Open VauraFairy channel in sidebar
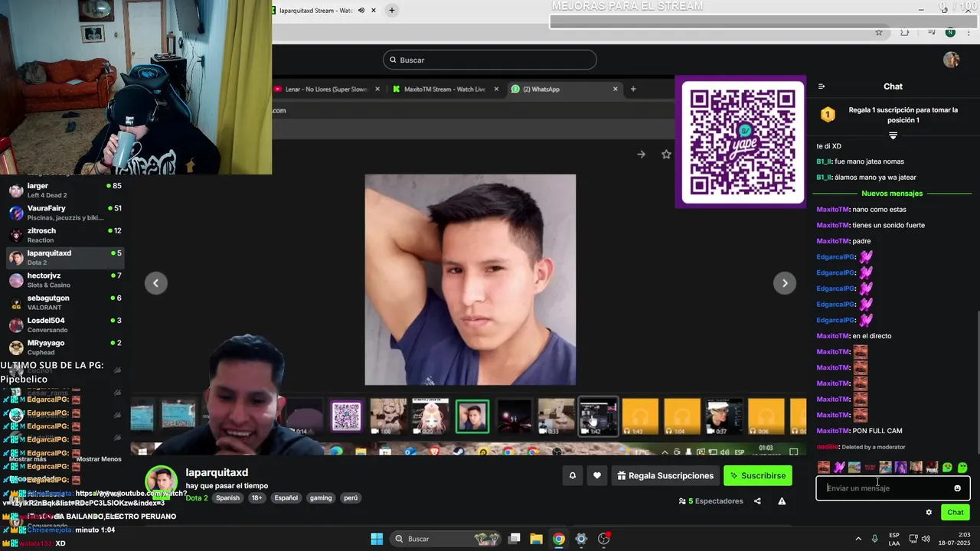 (65, 213)
